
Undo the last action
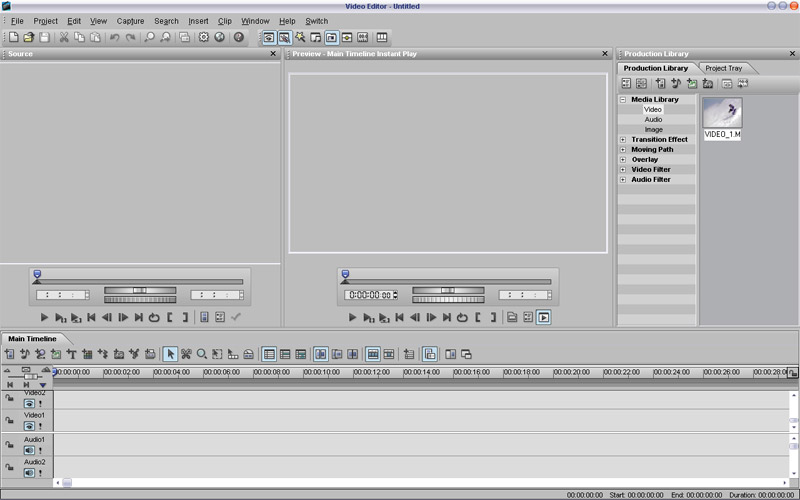(115, 37)
